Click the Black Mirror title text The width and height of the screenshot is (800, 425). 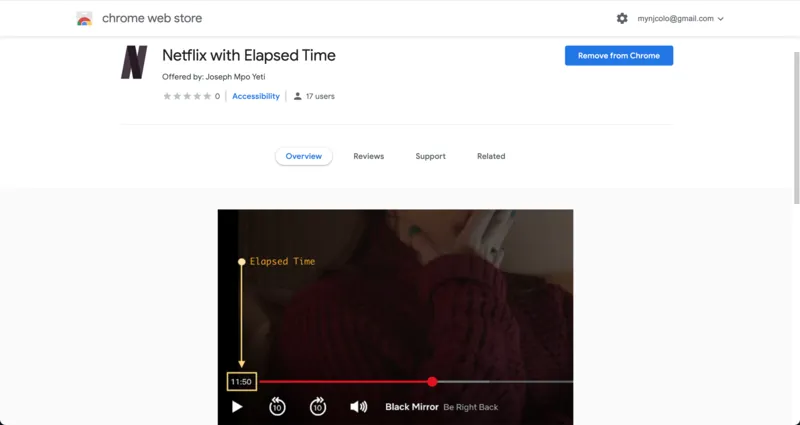[412, 407]
